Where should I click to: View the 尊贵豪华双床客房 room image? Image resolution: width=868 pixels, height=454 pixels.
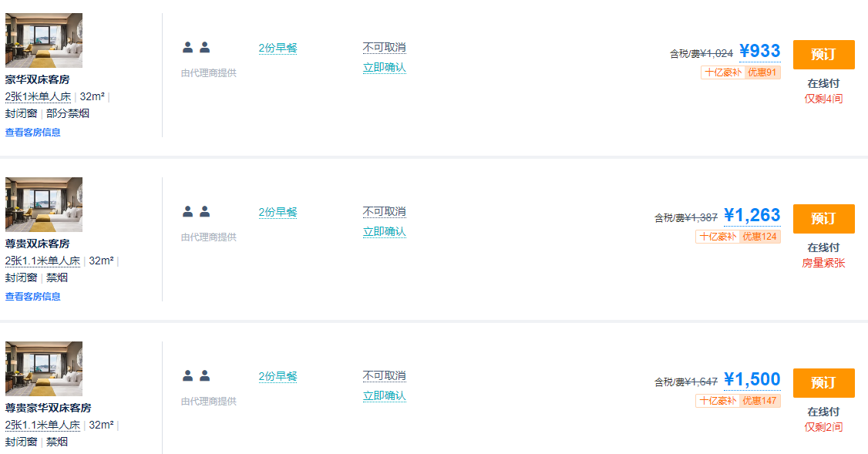[44, 368]
